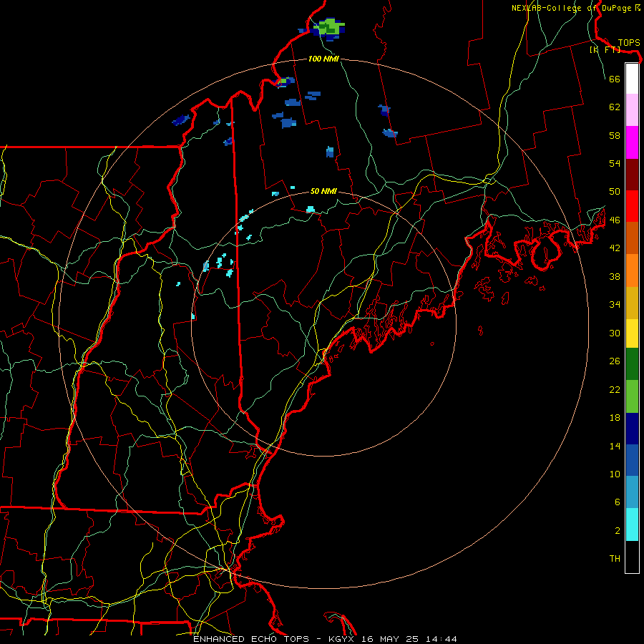Click legend value 2
The image size is (644, 644).
[x=617, y=531]
